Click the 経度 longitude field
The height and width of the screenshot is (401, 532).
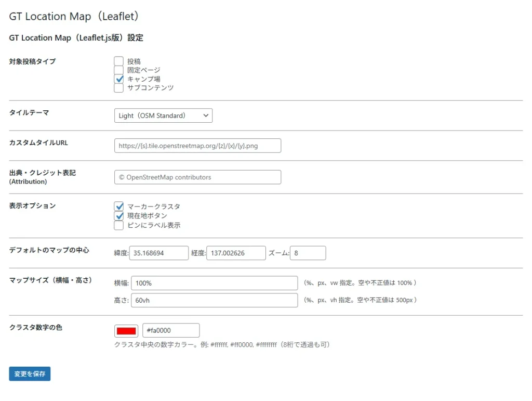pyautogui.click(x=236, y=253)
